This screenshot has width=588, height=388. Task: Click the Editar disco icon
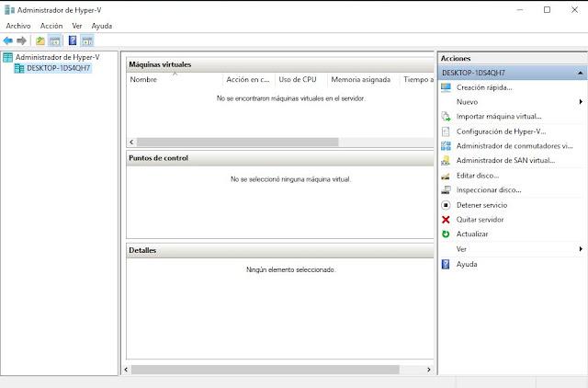pos(446,176)
